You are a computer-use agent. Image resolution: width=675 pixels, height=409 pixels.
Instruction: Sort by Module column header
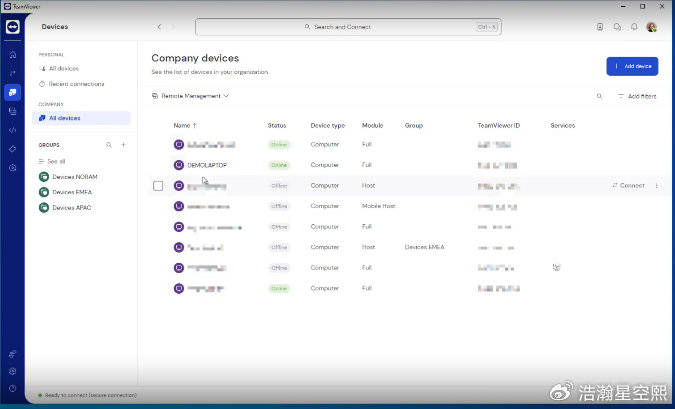372,125
